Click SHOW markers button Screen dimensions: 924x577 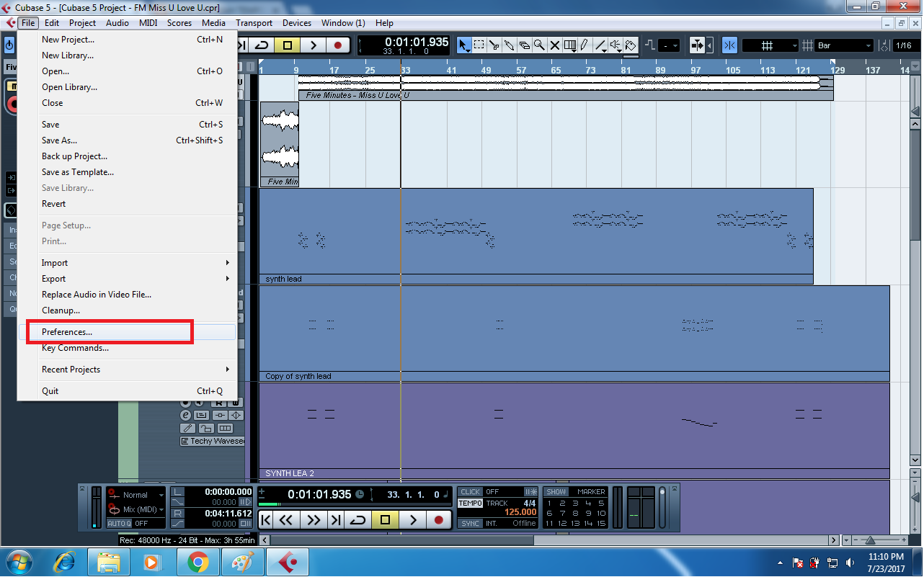pyautogui.click(x=556, y=492)
